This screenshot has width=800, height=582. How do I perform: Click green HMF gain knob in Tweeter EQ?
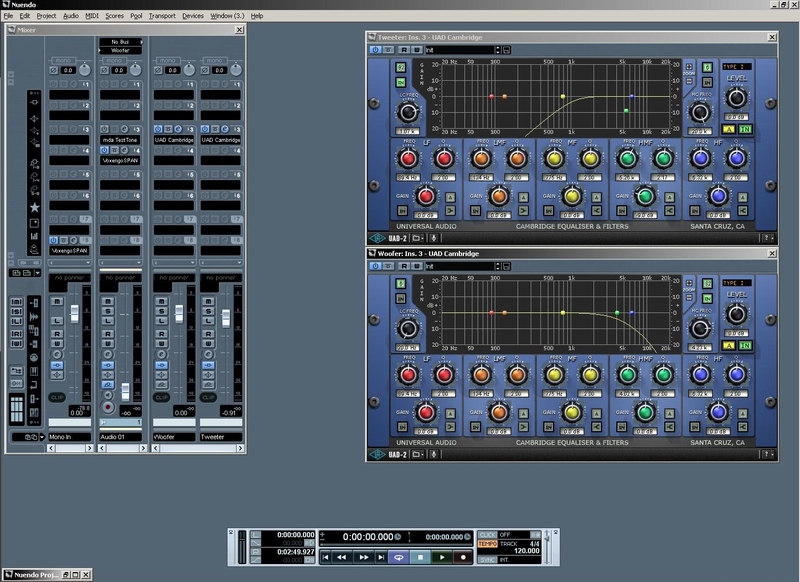[x=645, y=196]
